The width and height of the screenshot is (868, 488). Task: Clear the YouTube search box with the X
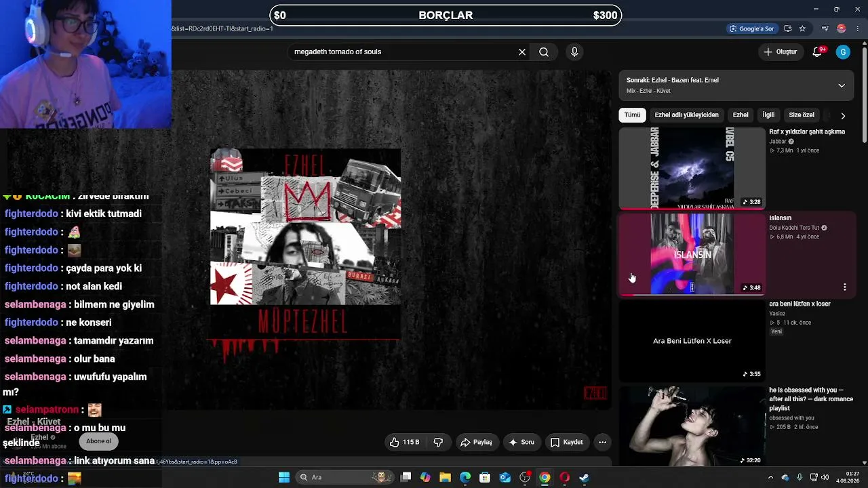point(522,52)
